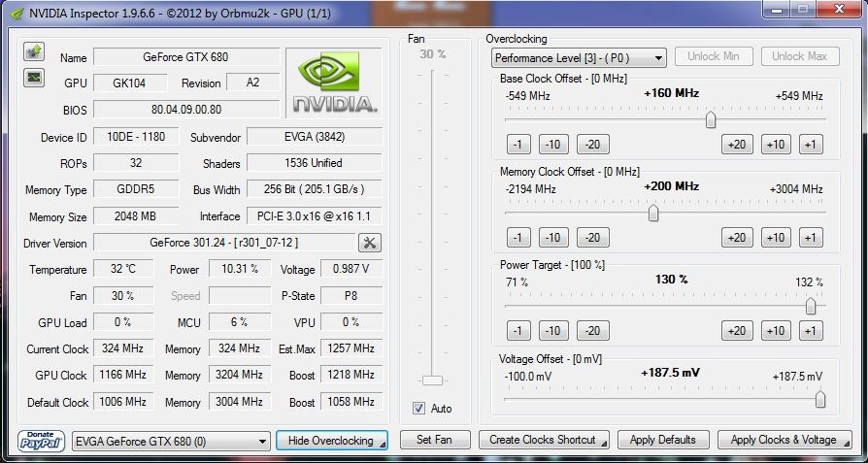This screenshot has width=868, height=463.
Task: Click the GPU field showing GK104
Action: (130, 83)
